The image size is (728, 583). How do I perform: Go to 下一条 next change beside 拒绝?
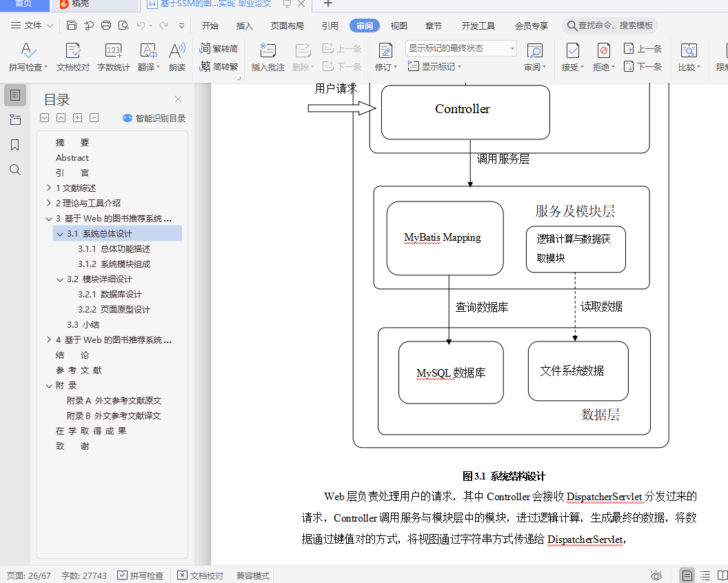click(643, 66)
